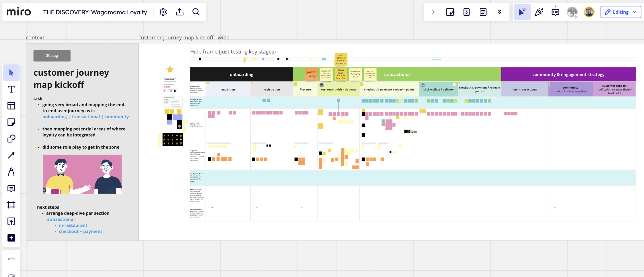Select the Frame tool
The width and height of the screenshot is (644, 277).
[11, 205]
